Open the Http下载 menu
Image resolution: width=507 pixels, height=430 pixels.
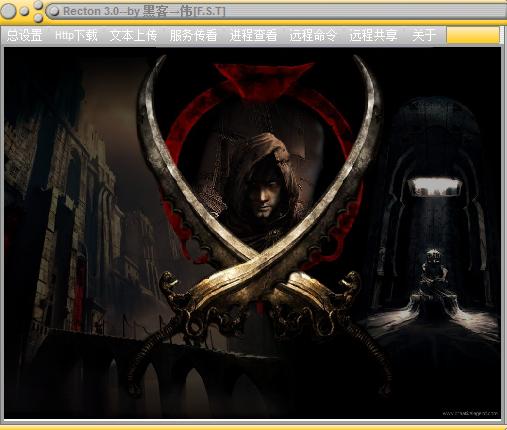[76, 35]
